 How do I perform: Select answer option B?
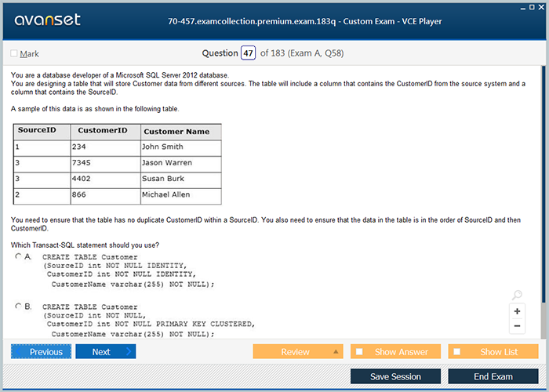[x=18, y=307]
